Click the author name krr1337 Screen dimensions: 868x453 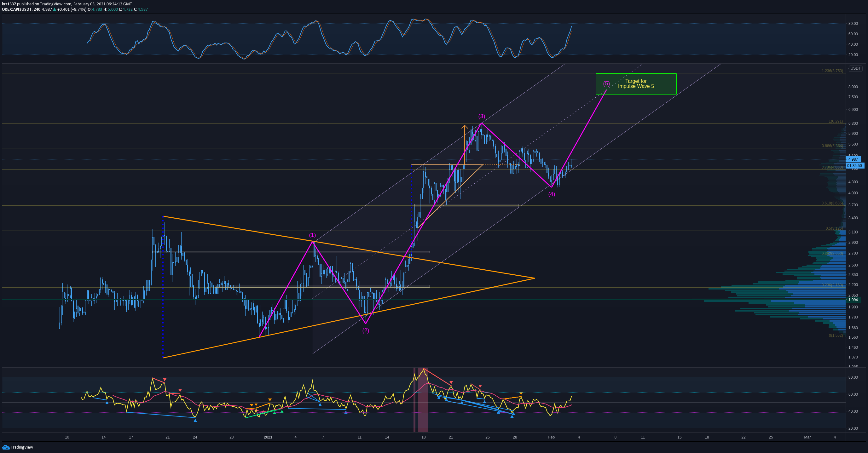(9, 4)
